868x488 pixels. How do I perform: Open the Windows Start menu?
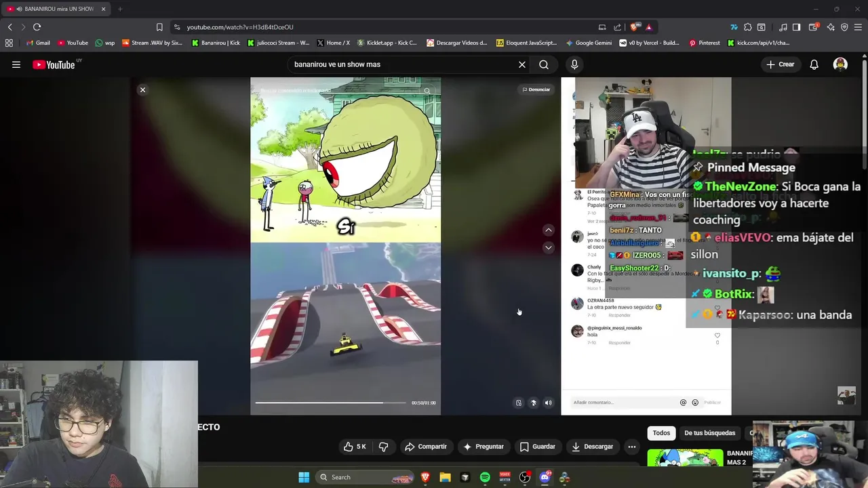pos(304,477)
